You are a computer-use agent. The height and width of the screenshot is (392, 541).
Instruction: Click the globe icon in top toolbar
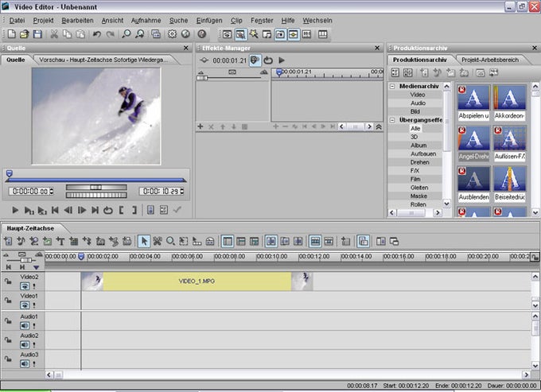[185, 34]
